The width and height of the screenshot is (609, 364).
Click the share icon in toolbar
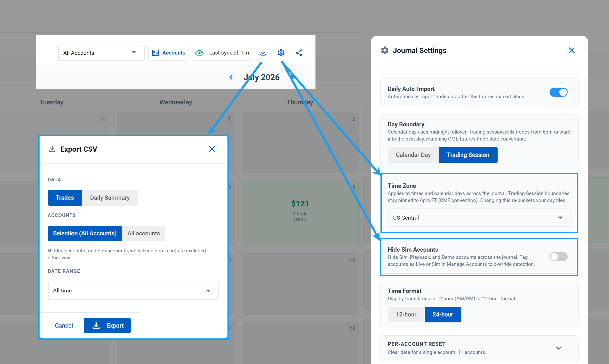tap(299, 53)
